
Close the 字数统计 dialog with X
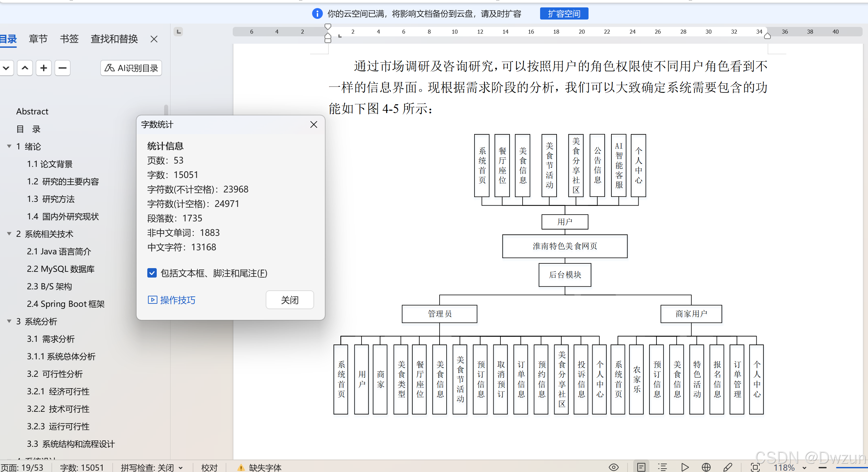tap(314, 124)
